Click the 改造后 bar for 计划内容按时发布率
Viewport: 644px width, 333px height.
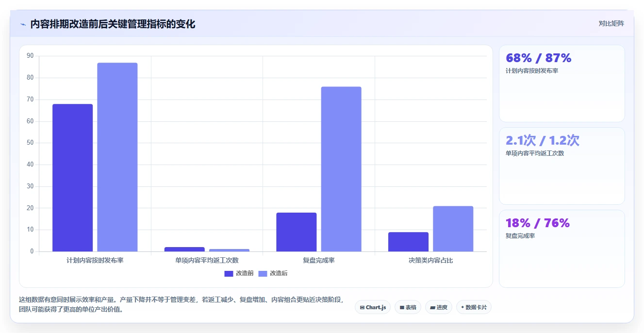coord(117,157)
